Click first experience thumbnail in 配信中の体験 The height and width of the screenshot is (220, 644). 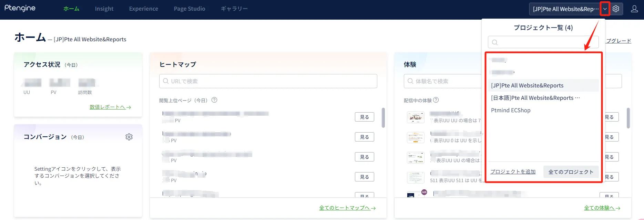point(416,117)
